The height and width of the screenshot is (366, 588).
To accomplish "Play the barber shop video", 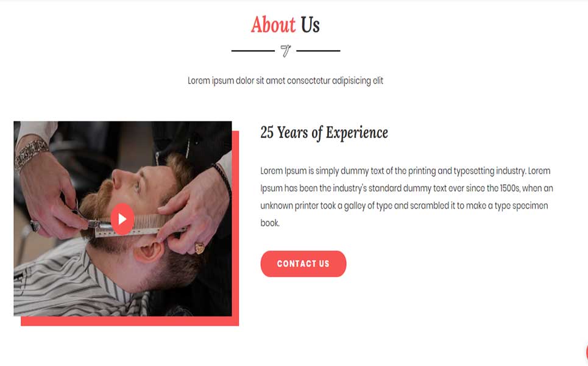I will pos(122,219).
